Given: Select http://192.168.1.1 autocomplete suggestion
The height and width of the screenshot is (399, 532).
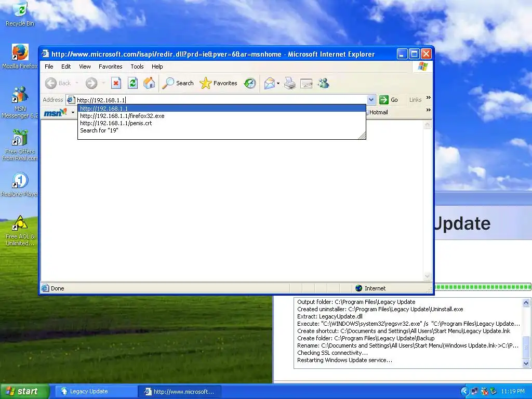Looking at the screenshot, I should coord(222,109).
